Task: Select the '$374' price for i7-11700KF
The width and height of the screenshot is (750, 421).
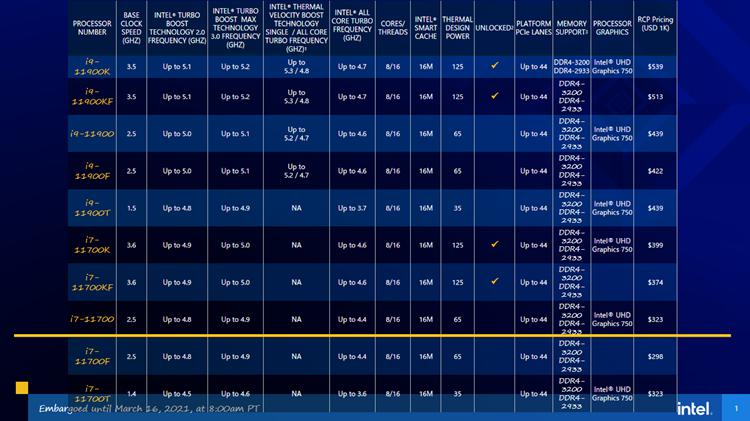Action: (x=655, y=282)
